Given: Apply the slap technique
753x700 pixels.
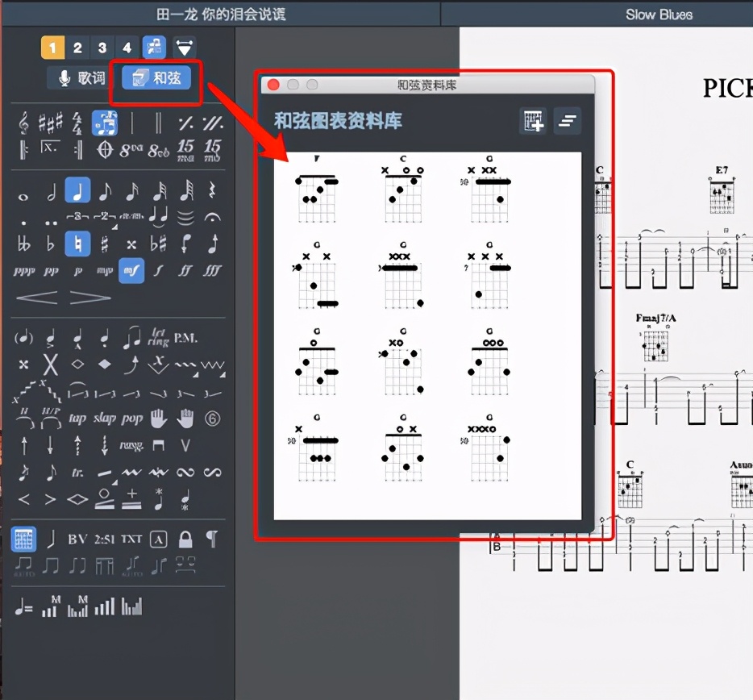Looking at the screenshot, I should click(104, 418).
